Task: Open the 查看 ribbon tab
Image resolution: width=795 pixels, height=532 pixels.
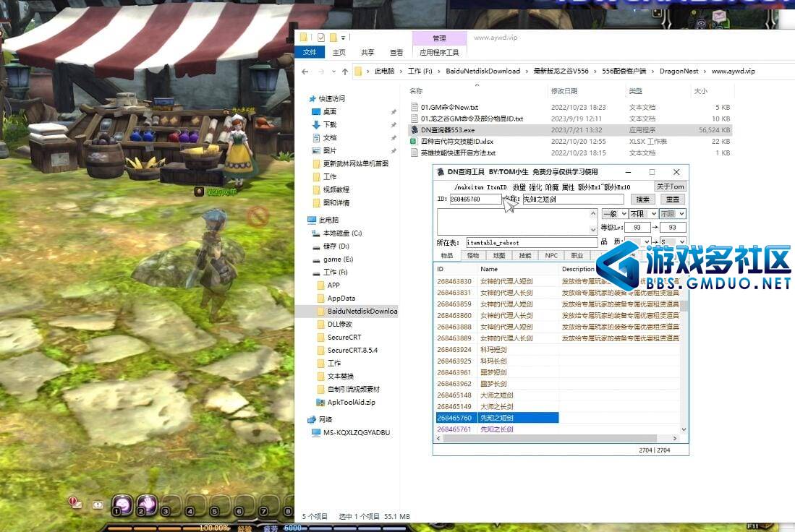Action: (396, 52)
